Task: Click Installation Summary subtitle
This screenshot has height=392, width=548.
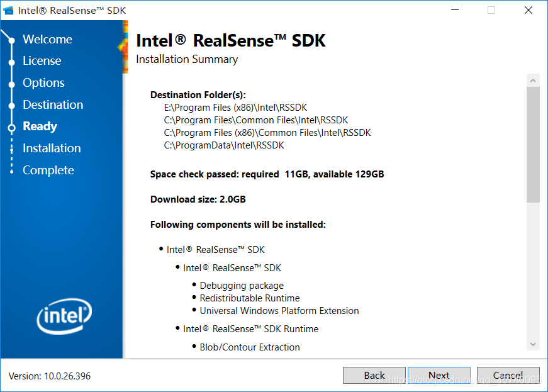Action: 187,59
